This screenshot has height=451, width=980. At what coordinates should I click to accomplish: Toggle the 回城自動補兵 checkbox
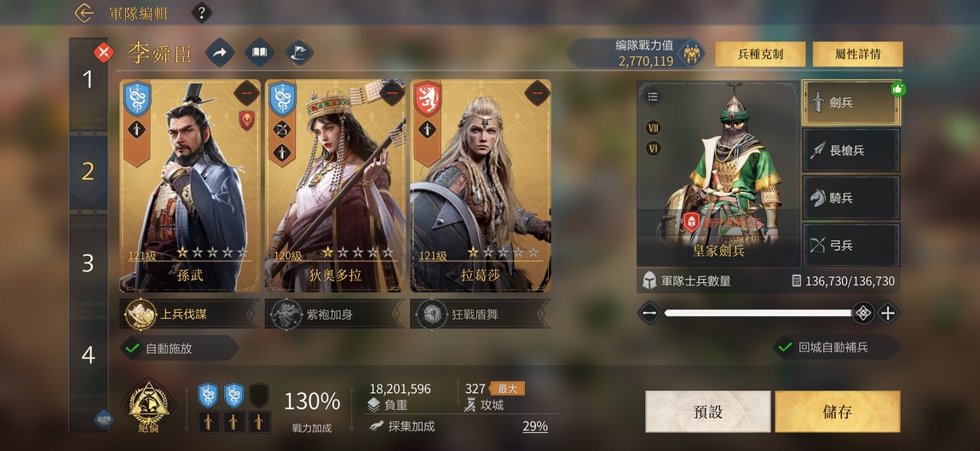[785, 347]
